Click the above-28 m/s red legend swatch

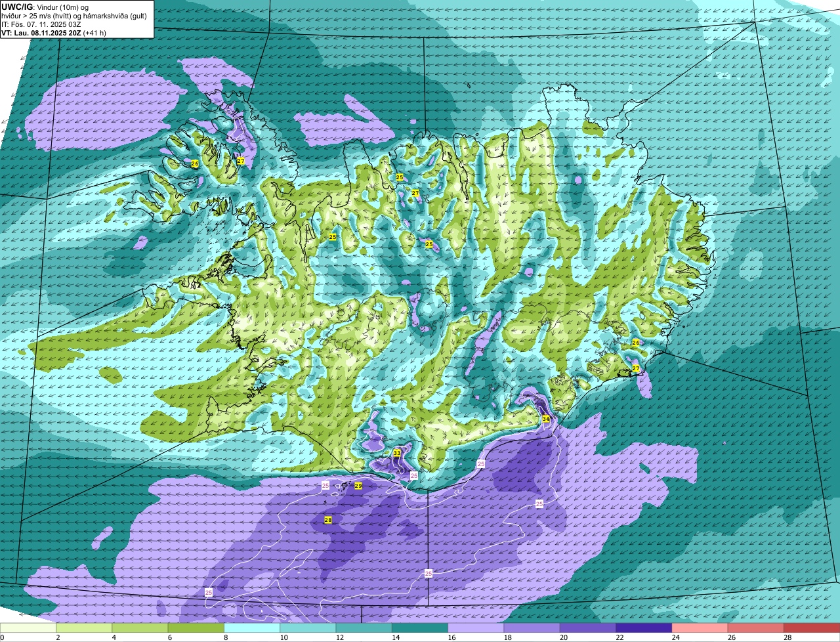pyautogui.click(x=812, y=628)
